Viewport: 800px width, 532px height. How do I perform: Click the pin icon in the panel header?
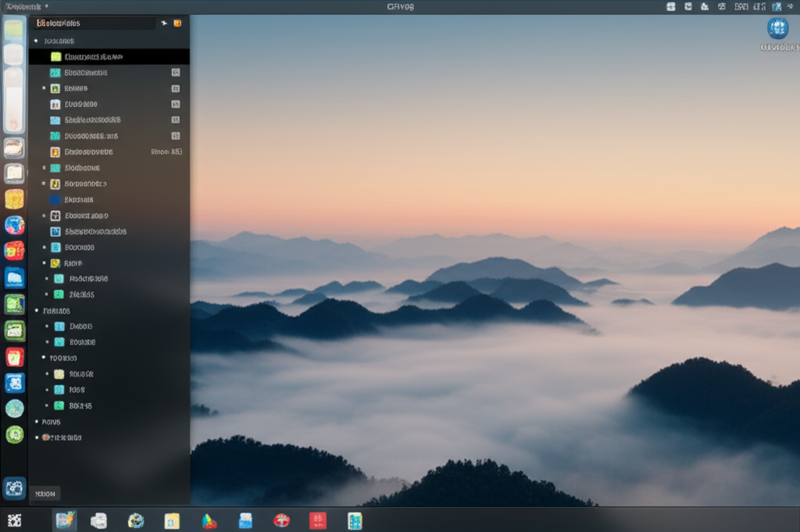tap(164, 23)
